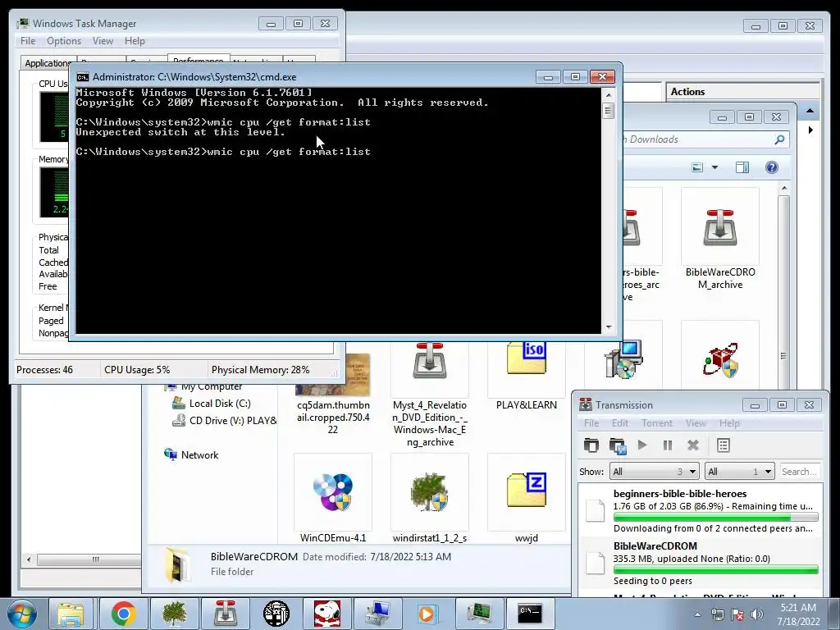The height and width of the screenshot is (630, 840).
Task: Open the Snoopy taskbar application
Action: [326, 614]
